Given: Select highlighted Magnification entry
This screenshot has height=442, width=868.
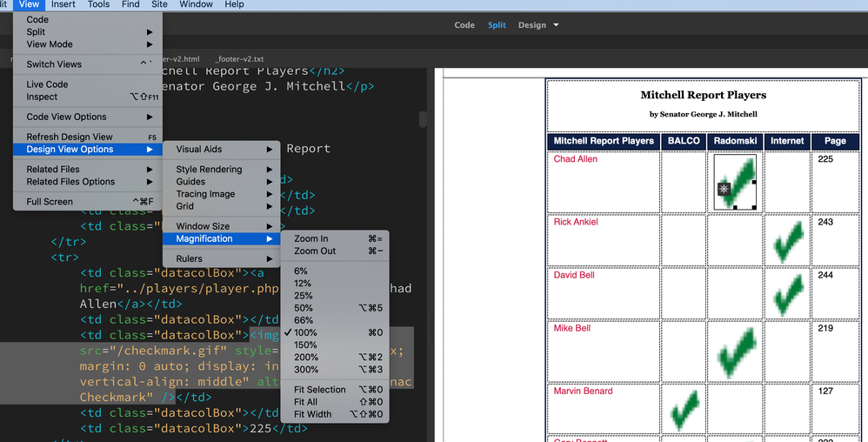Looking at the screenshot, I should [222, 238].
